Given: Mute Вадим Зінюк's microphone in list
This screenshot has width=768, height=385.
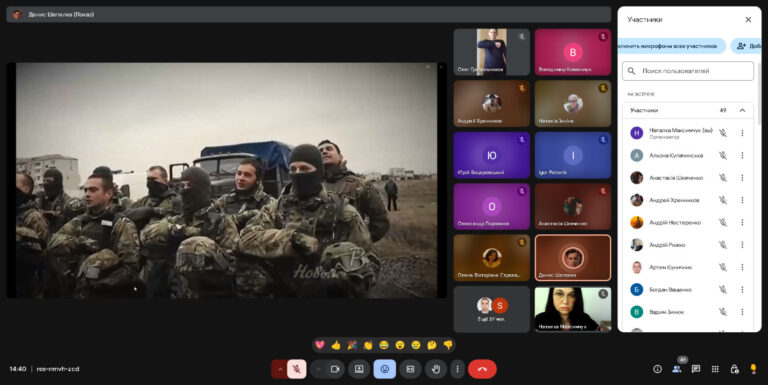Looking at the screenshot, I should pos(722,312).
